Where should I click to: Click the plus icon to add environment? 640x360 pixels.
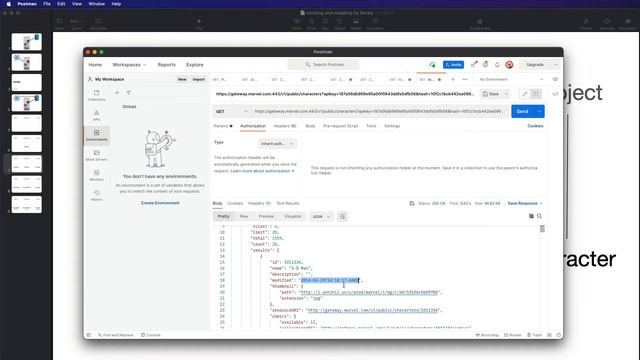pyautogui.click(x=117, y=93)
